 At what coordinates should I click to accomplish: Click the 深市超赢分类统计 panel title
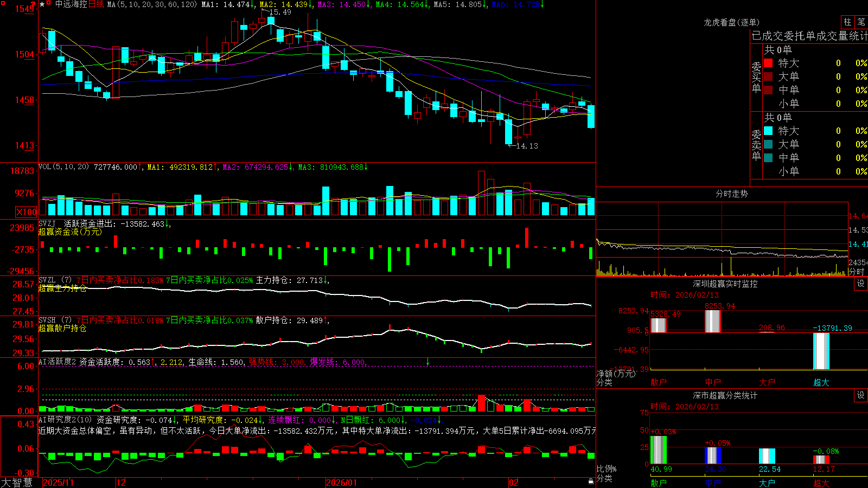coord(725,395)
